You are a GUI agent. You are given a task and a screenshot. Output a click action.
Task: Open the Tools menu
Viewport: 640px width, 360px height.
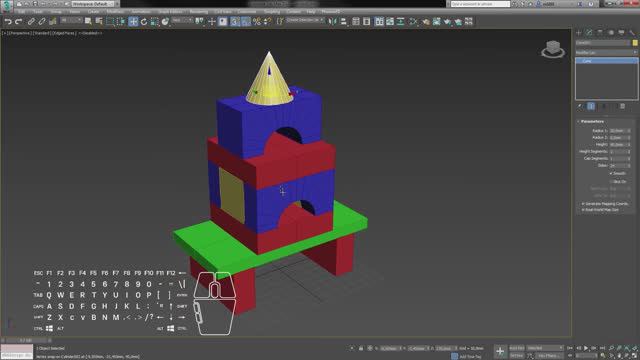[38, 12]
